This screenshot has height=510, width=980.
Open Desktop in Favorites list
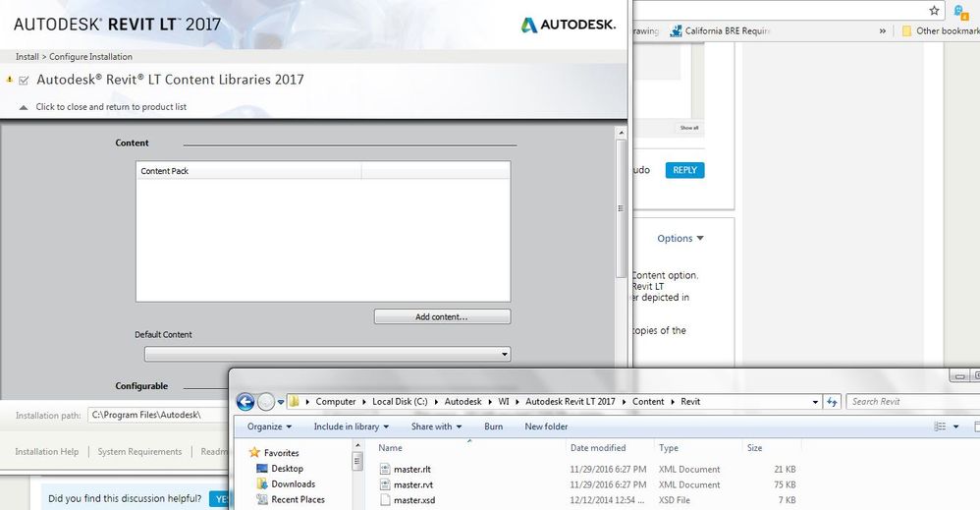coord(280,468)
